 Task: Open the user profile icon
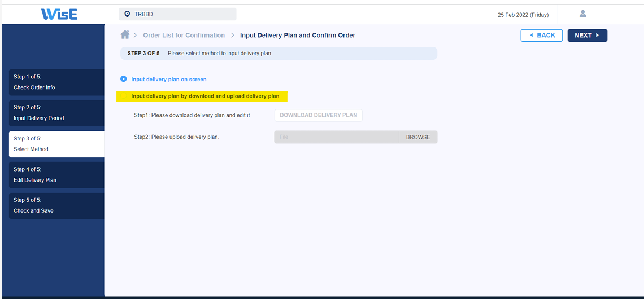tap(582, 14)
